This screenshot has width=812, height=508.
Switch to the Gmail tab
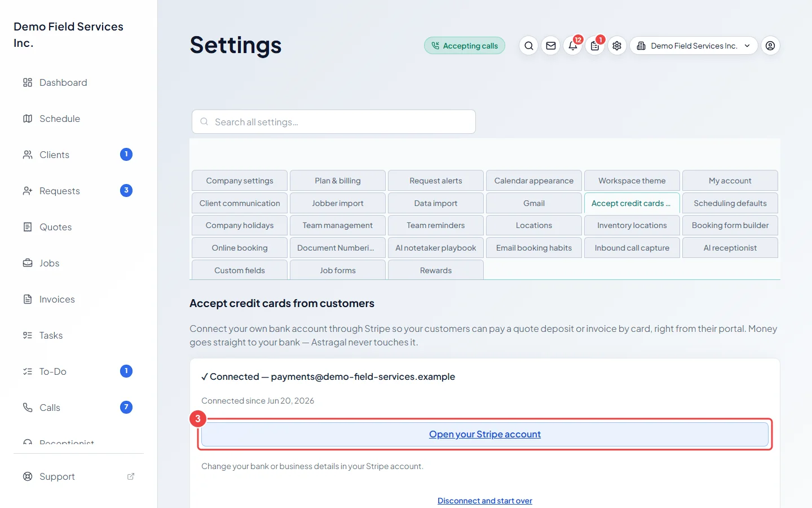(x=534, y=203)
